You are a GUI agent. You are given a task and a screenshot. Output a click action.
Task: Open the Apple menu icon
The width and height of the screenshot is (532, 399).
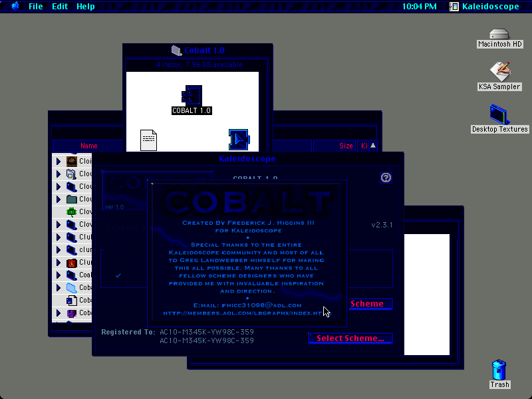[15, 6]
